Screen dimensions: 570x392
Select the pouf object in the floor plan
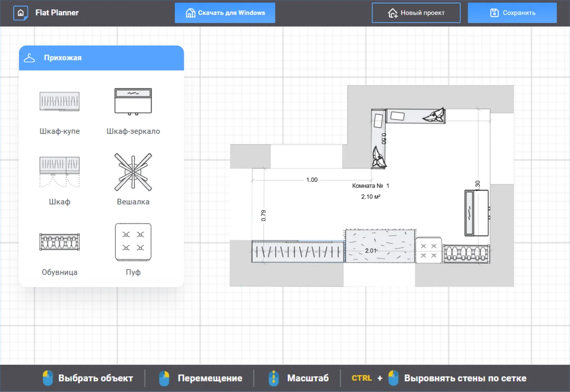pos(428,250)
